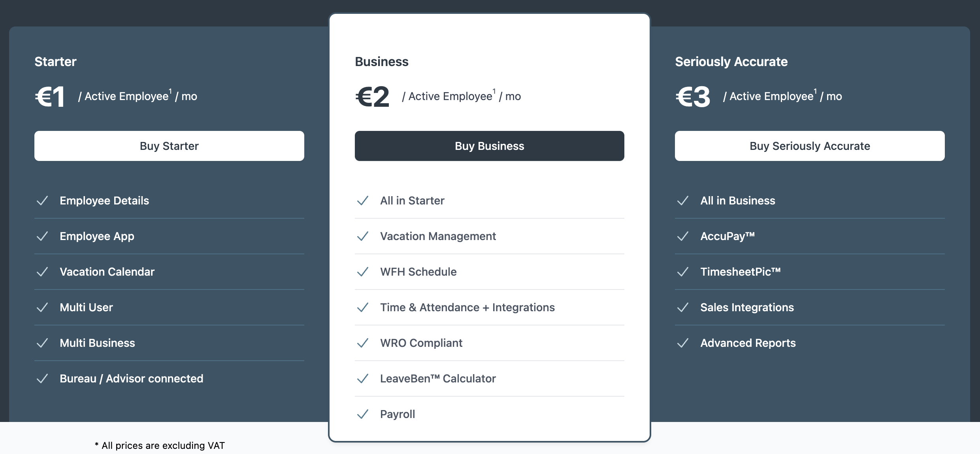The image size is (980, 454).
Task: Click the TimesheetPic™ feature text
Action: 741,272
